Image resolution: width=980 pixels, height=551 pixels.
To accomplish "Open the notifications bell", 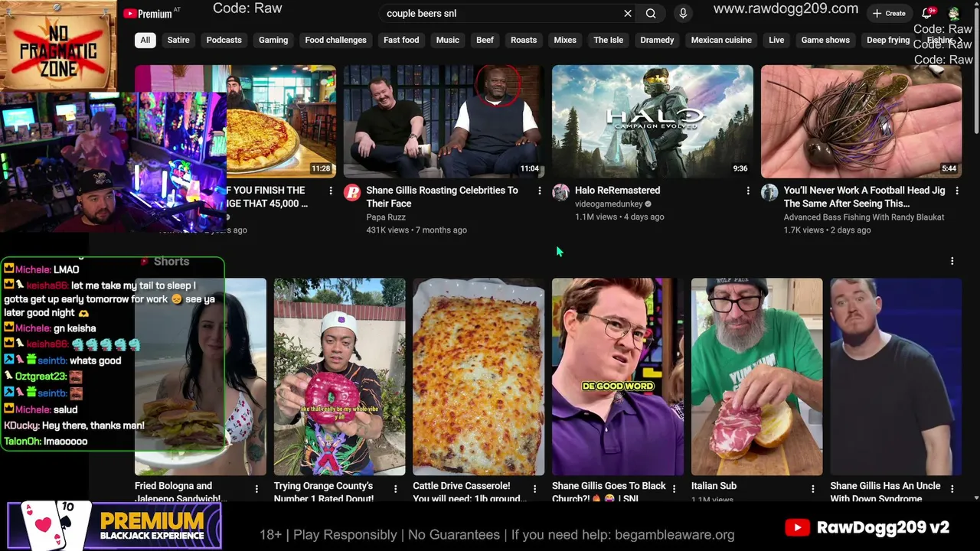I will click(927, 13).
